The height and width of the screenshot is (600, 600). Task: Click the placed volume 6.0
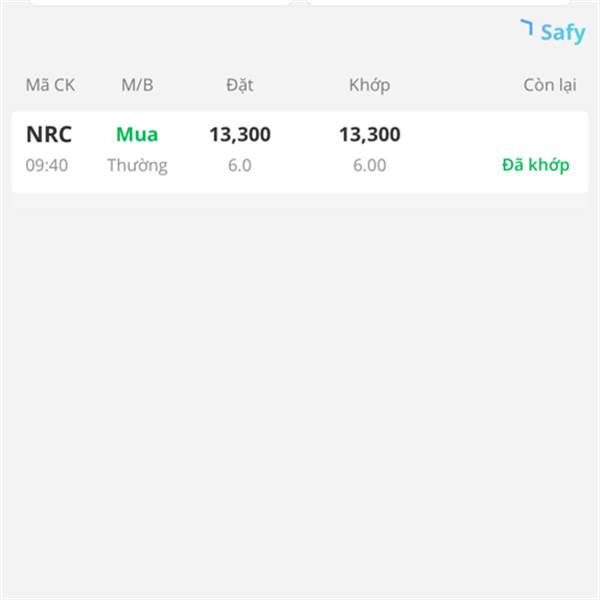pos(240,165)
